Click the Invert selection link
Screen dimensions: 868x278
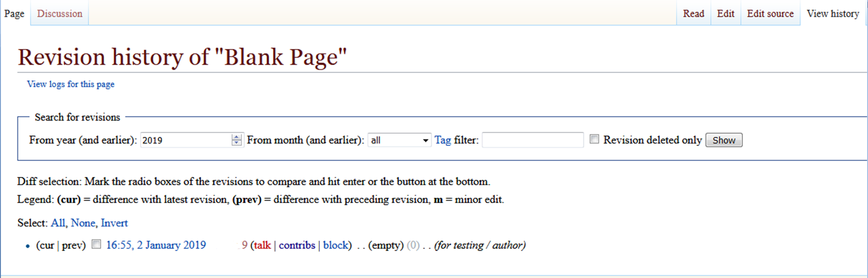click(x=114, y=223)
